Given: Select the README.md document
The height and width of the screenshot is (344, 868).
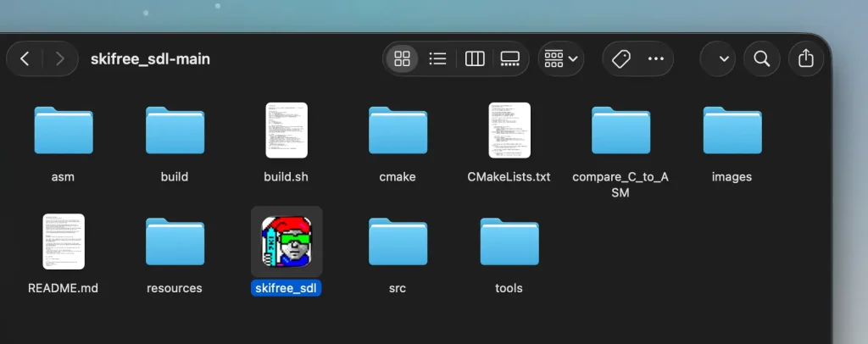Looking at the screenshot, I should point(64,241).
